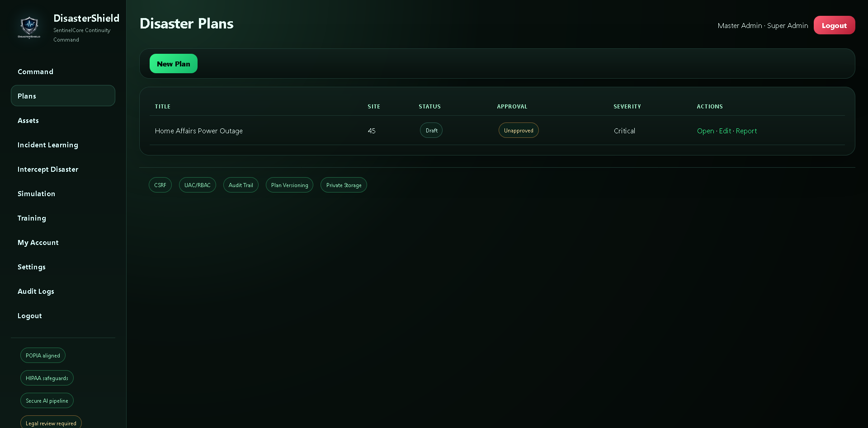
Task: Open the Command page in sidebar
Action: point(63,71)
